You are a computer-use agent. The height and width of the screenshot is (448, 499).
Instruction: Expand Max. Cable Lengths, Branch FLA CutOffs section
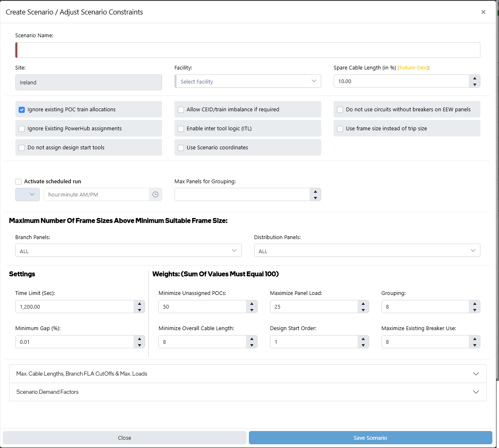pyautogui.click(x=247, y=374)
